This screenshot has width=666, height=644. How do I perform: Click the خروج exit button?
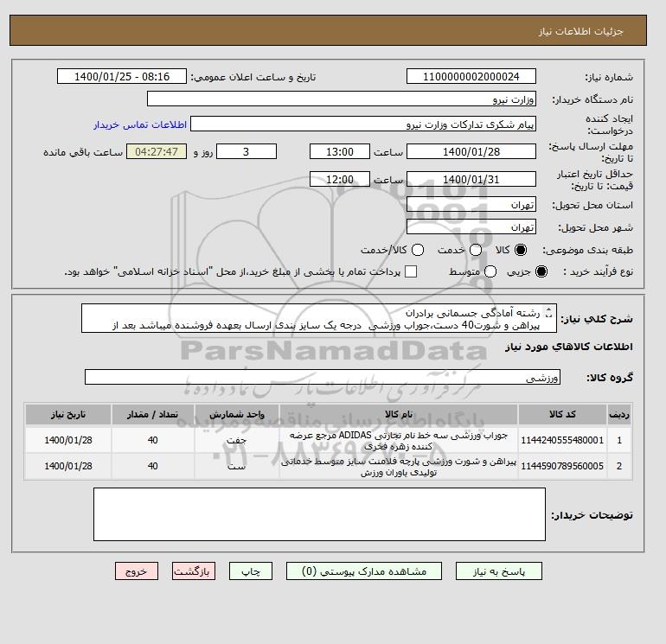137,571
